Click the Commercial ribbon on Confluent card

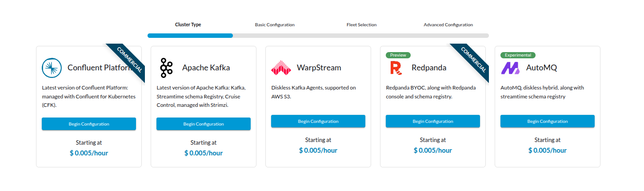point(128,60)
